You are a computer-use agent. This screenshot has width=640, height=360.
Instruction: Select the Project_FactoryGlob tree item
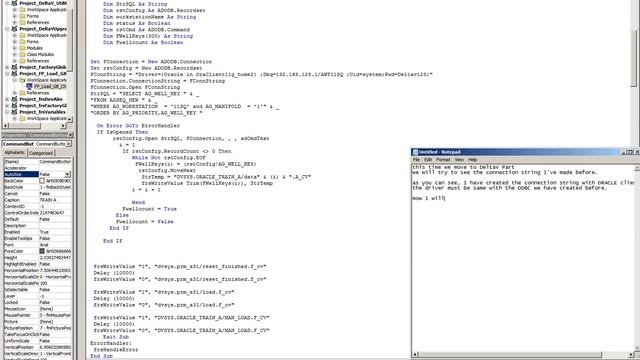pyautogui.click(x=43, y=67)
